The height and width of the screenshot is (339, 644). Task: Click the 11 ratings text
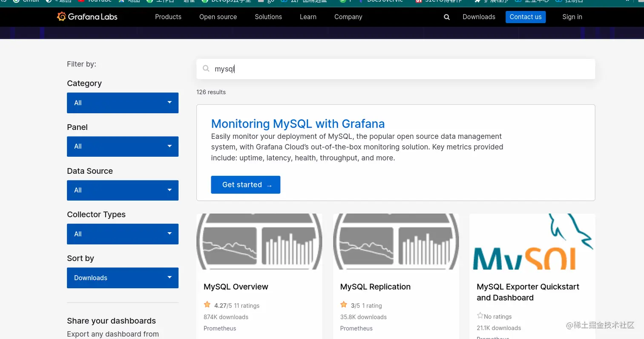click(x=247, y=305)
